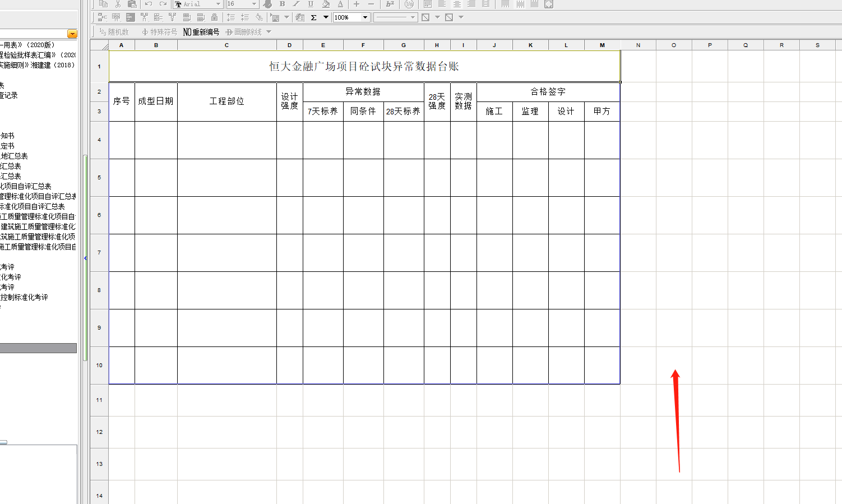Click the Cut scissors icon
The image size is (842, 504).
[x=118, y=3]
